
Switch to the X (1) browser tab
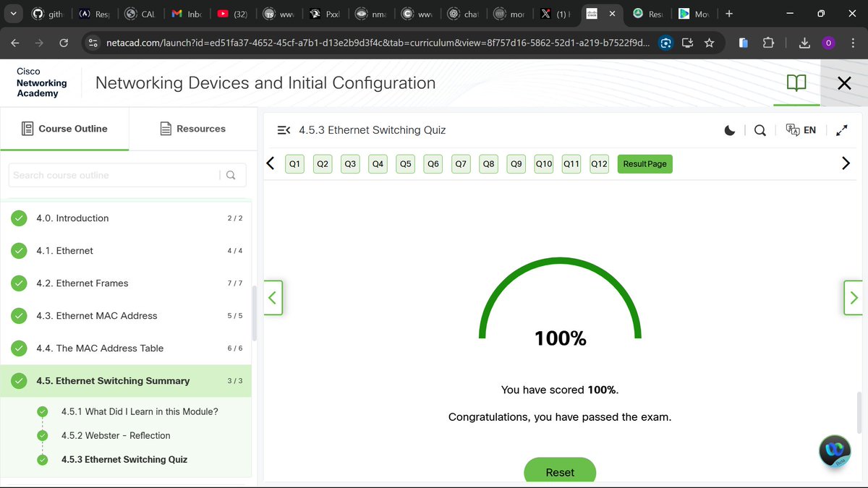click(556, 14)
